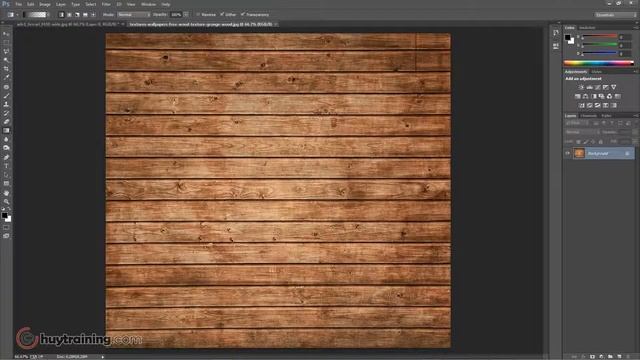The image size is (640, 360).
Task: Select the Rectangular Marquee tool
Action: pos(6,42)
